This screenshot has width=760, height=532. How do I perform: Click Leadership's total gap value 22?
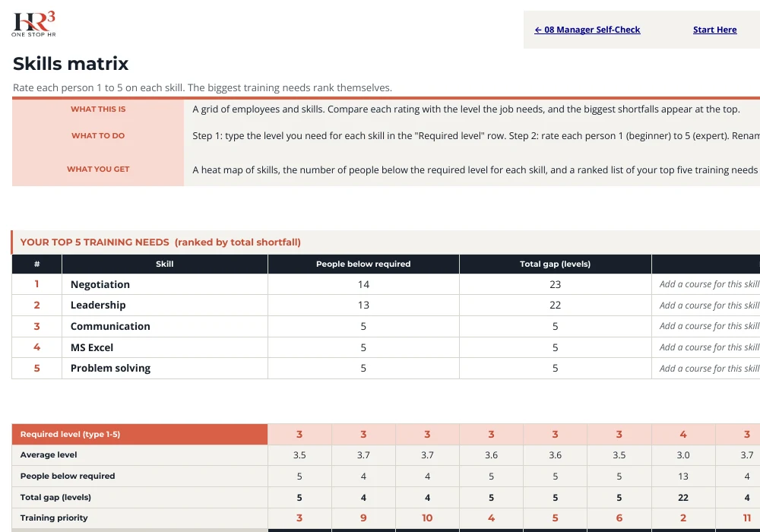555,306
